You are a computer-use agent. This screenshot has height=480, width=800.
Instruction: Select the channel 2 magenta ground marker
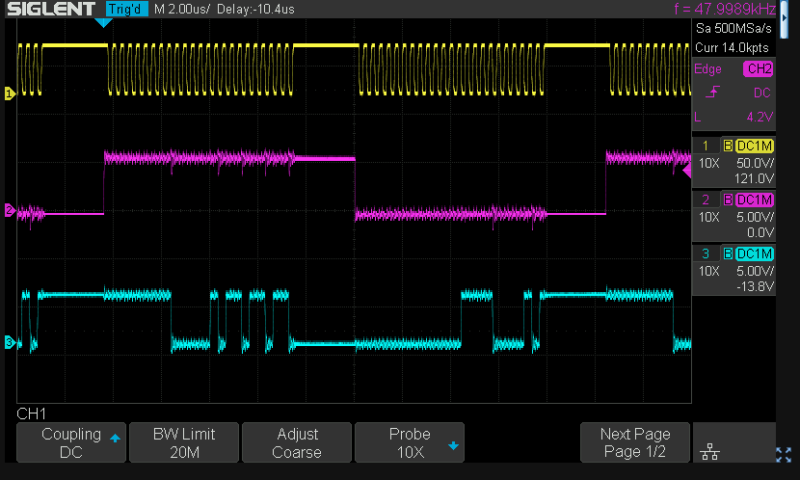9,211
